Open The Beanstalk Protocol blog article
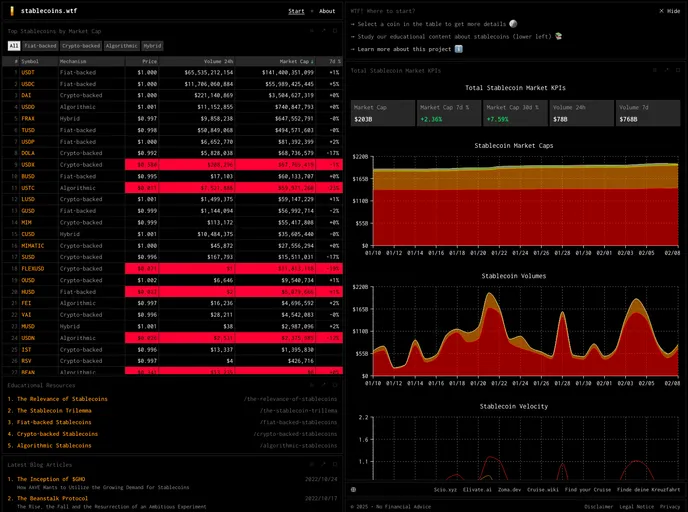This screenshot has height=512, width=688. coord(53,498)
